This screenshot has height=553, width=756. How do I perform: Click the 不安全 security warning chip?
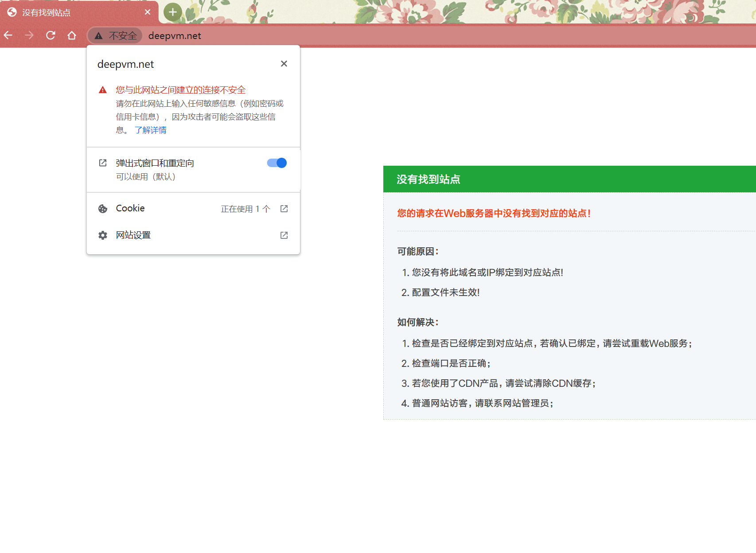[116, 35]
